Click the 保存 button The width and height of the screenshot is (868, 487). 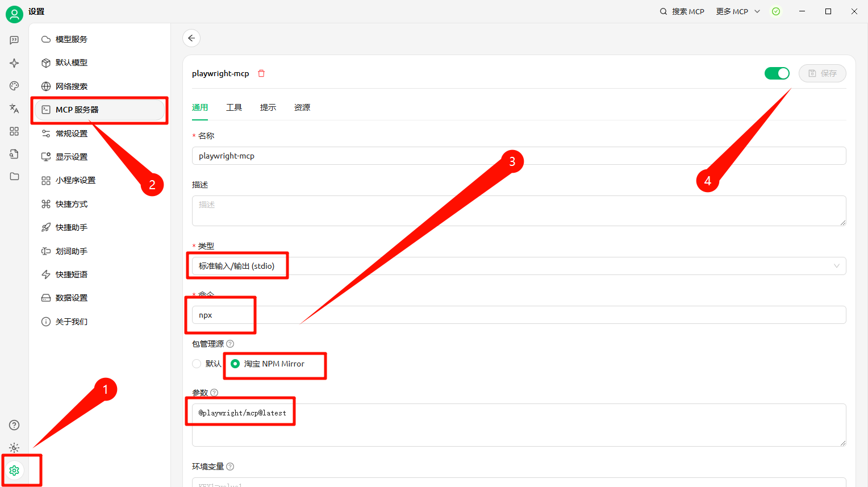(823, 73)
